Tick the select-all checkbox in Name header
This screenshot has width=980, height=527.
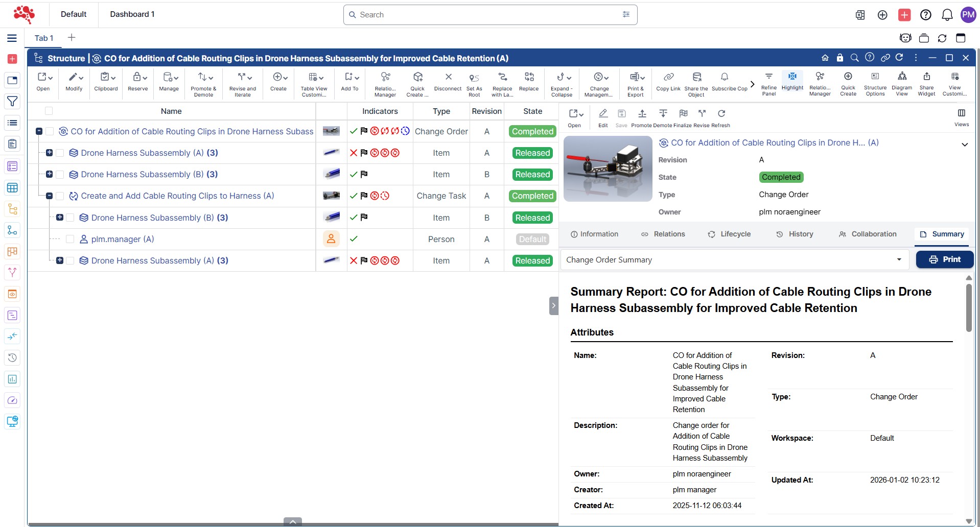[x=49, y=111]
